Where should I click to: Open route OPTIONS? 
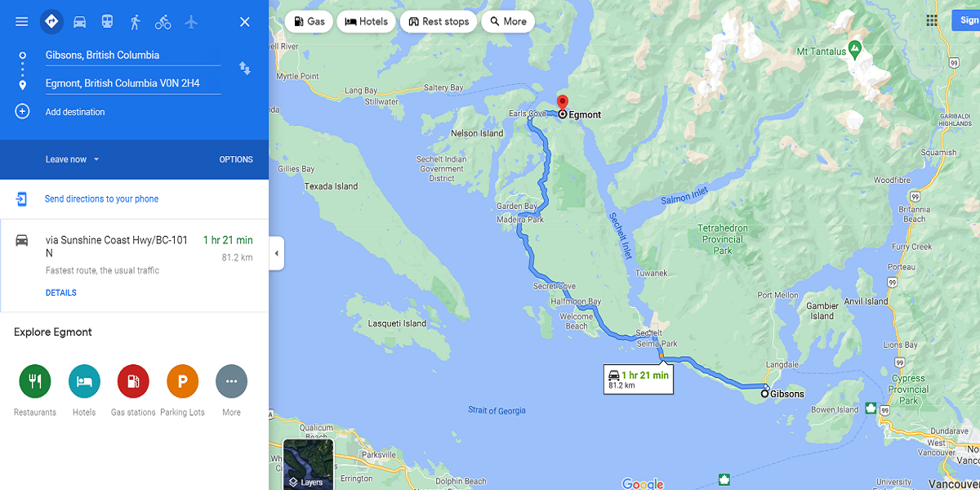coord(236,159)
